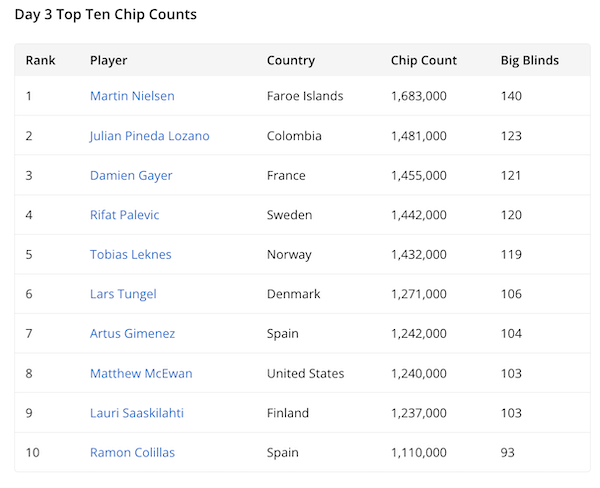Click the Big Blinds column header
The image size is (600, 488).
click(x=530, y=60)
